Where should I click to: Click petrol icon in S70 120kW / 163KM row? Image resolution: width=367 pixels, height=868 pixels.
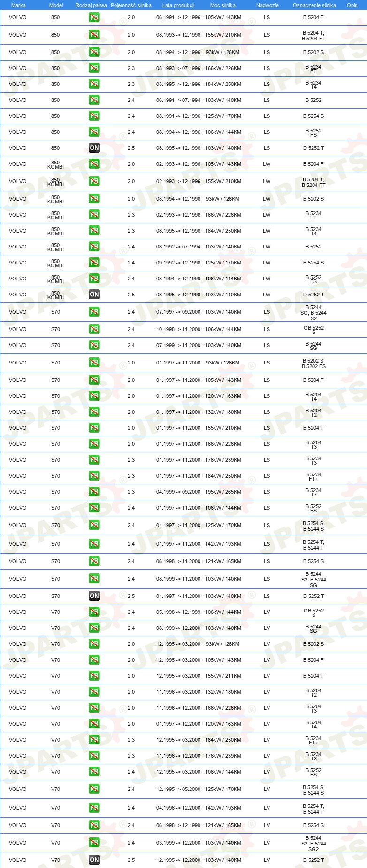point(94,396)
